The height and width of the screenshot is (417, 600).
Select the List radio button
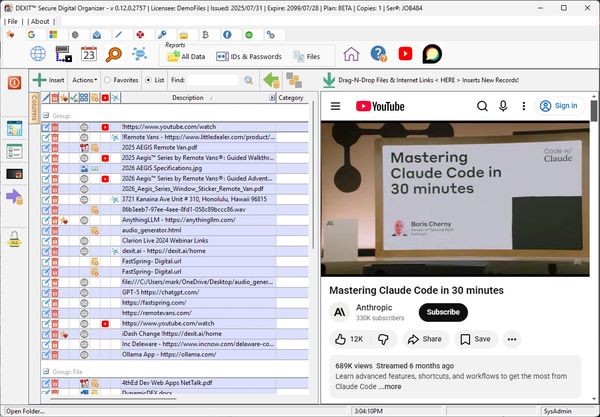coord(147,80)
